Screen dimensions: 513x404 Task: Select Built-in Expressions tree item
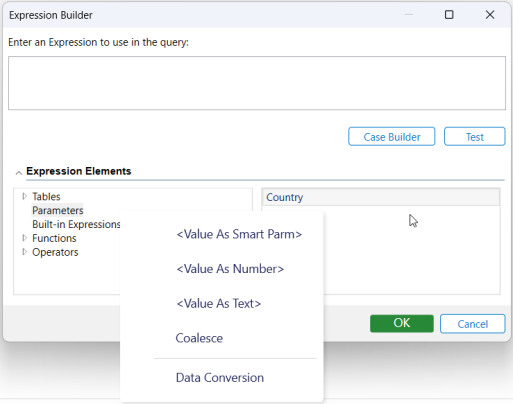(76, 224)
